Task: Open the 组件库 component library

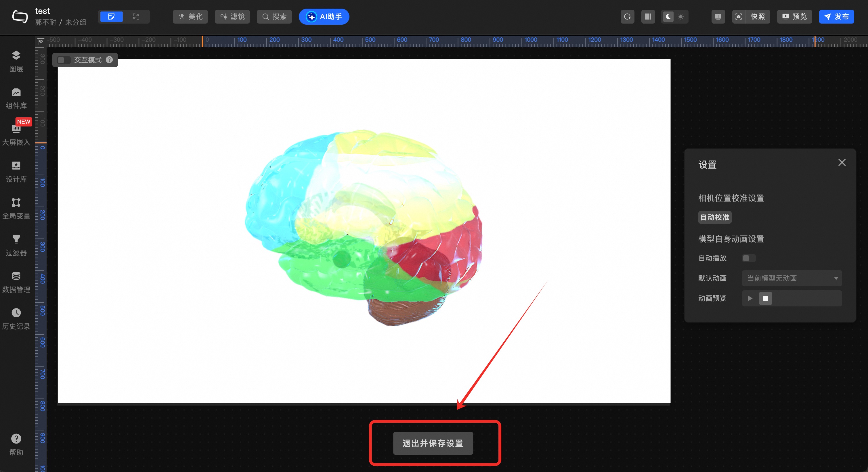Action: 16,98
